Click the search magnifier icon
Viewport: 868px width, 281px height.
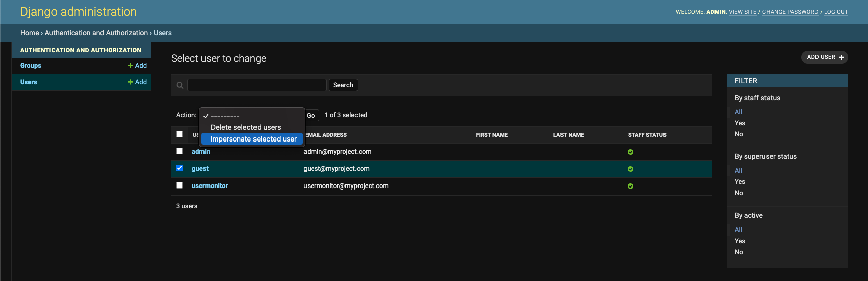(180, 85)
